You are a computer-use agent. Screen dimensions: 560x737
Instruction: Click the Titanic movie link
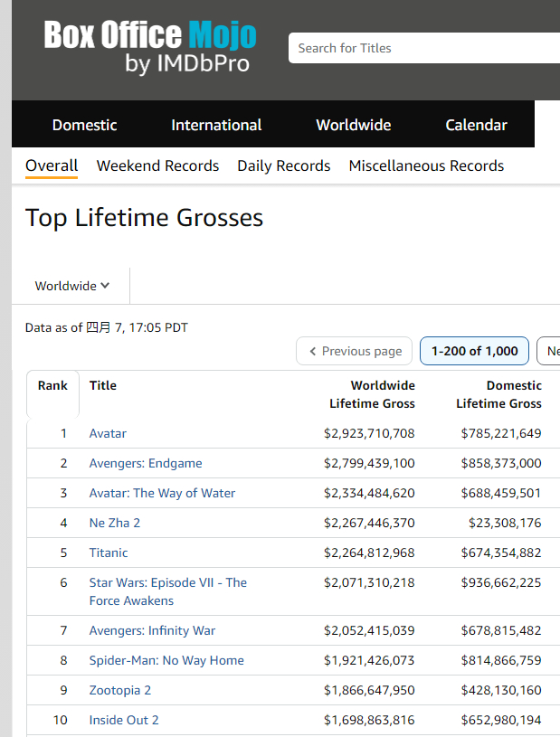pyautogui.click(x=109, y=553)
